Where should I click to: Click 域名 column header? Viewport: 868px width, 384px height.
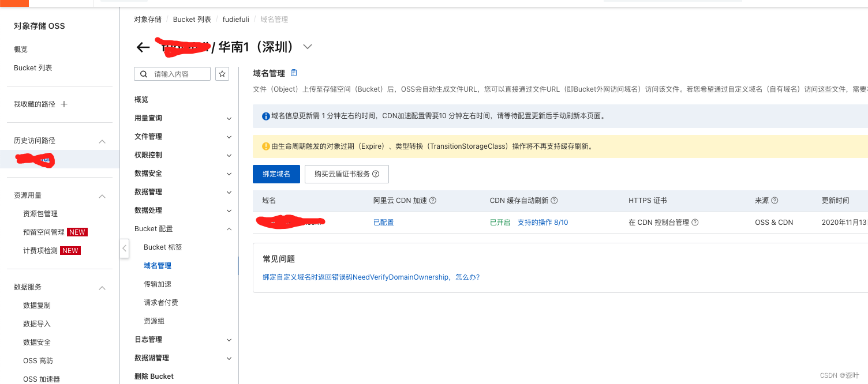(x=269, y=201)
